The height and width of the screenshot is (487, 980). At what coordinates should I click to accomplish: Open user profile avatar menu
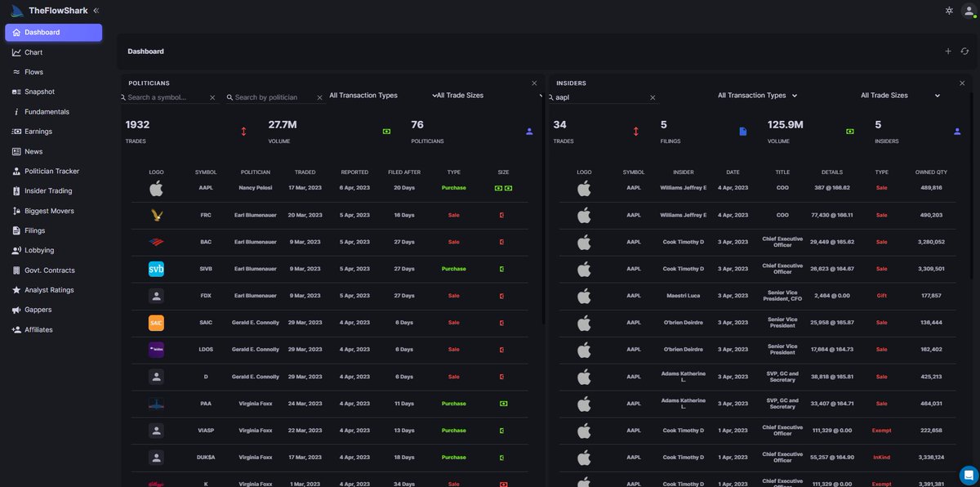(x=969, y=11)
